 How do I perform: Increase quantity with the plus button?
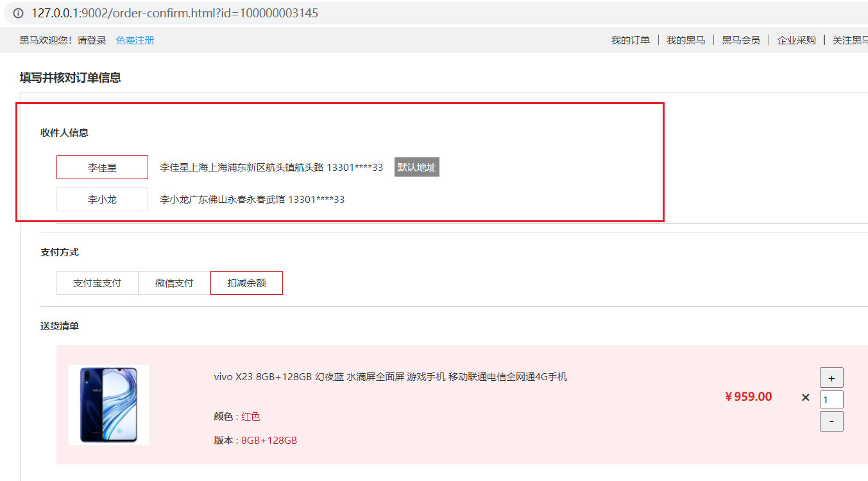click(831, 378)
